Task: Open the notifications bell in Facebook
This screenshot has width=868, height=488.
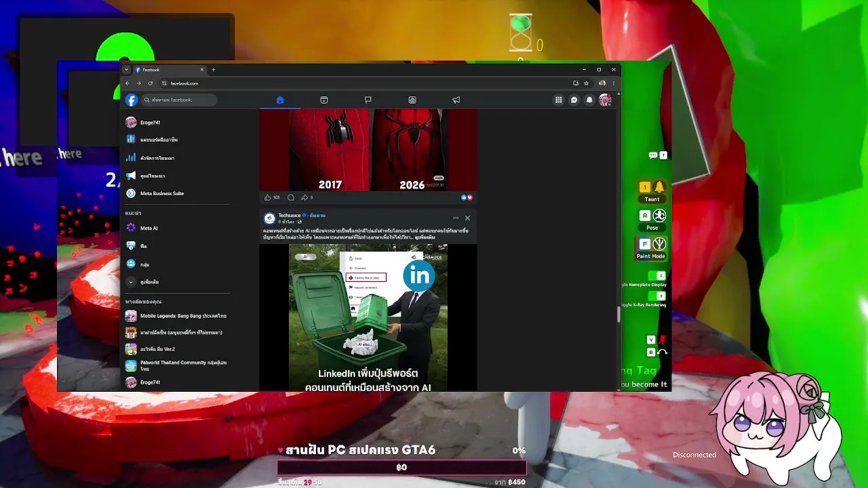Action: point(589,100)
